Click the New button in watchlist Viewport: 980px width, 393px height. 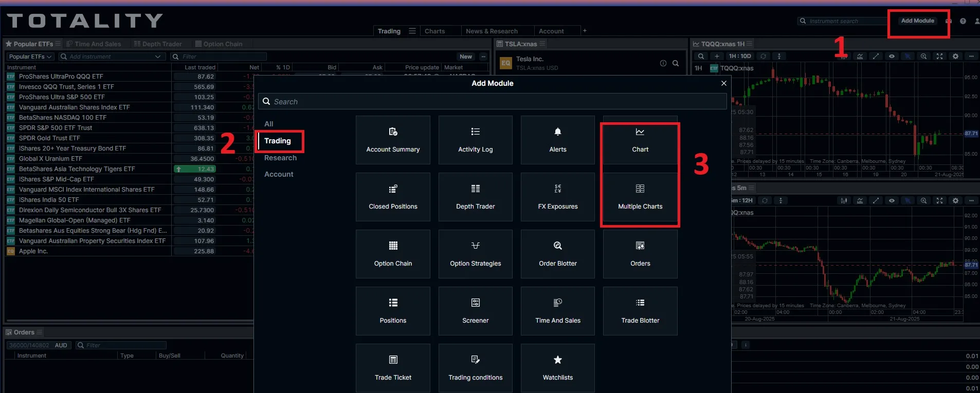click(466, 57)
